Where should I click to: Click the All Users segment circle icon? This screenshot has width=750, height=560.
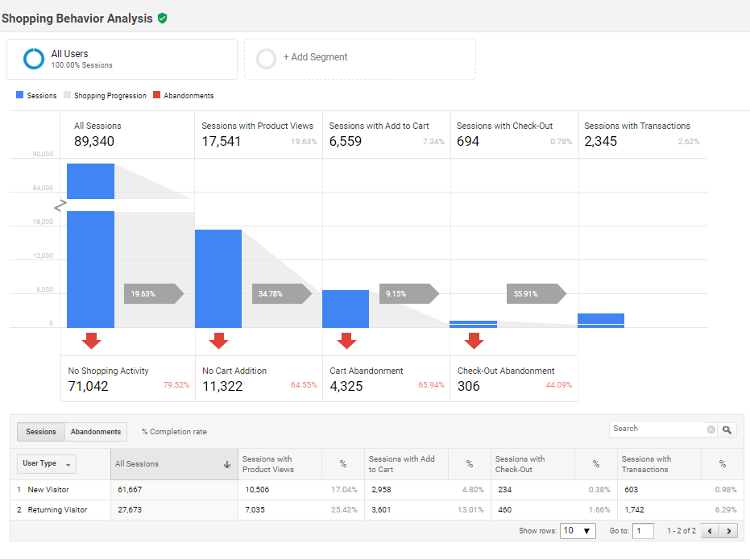tap(34, 59)
